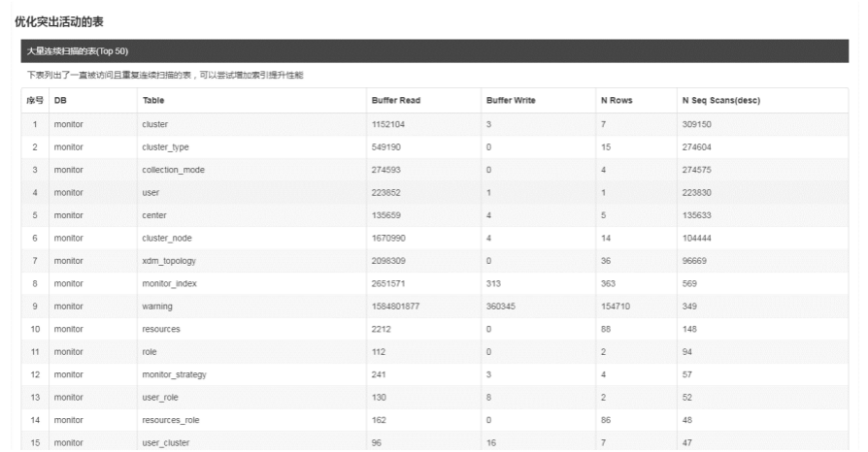Screen dimensions: 868x452
Task: Select the resources_role table name cell
Action: [x=171, y=420]
